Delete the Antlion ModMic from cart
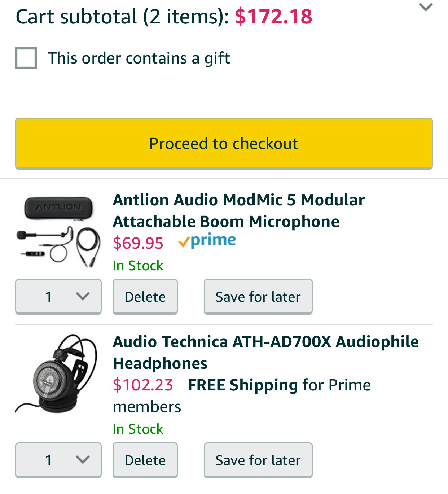The image size is (448, 494). [x=145, y=297]
